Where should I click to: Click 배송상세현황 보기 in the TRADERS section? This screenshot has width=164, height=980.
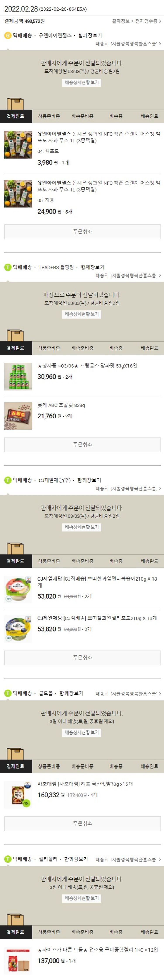(82, 314)
